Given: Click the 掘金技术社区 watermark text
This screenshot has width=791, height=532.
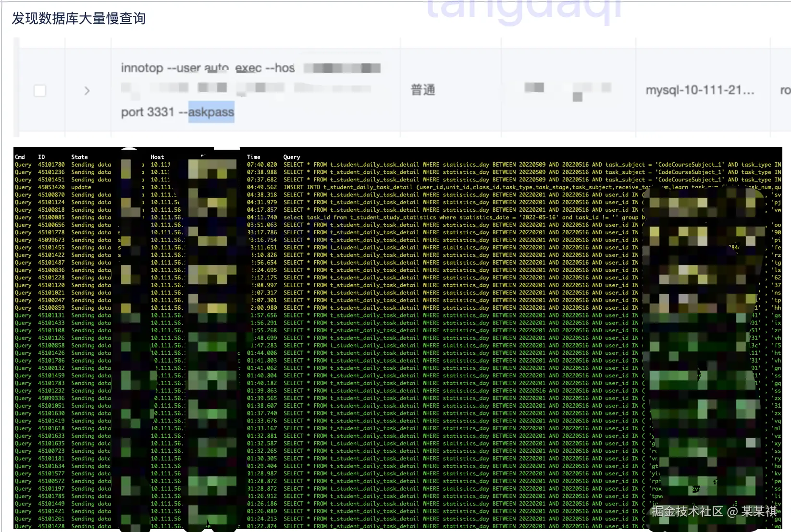Looking at the screenshot, I should (x=687, y=511).
